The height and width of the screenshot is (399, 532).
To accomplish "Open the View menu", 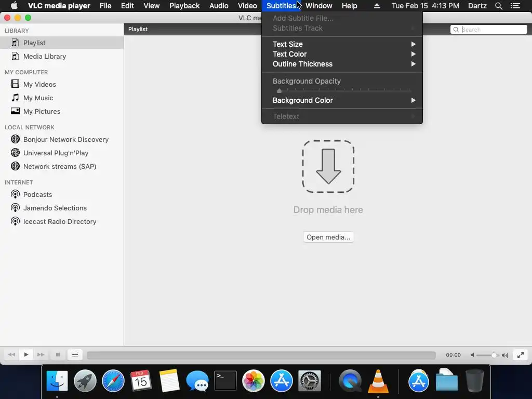I will coord(151,6).
